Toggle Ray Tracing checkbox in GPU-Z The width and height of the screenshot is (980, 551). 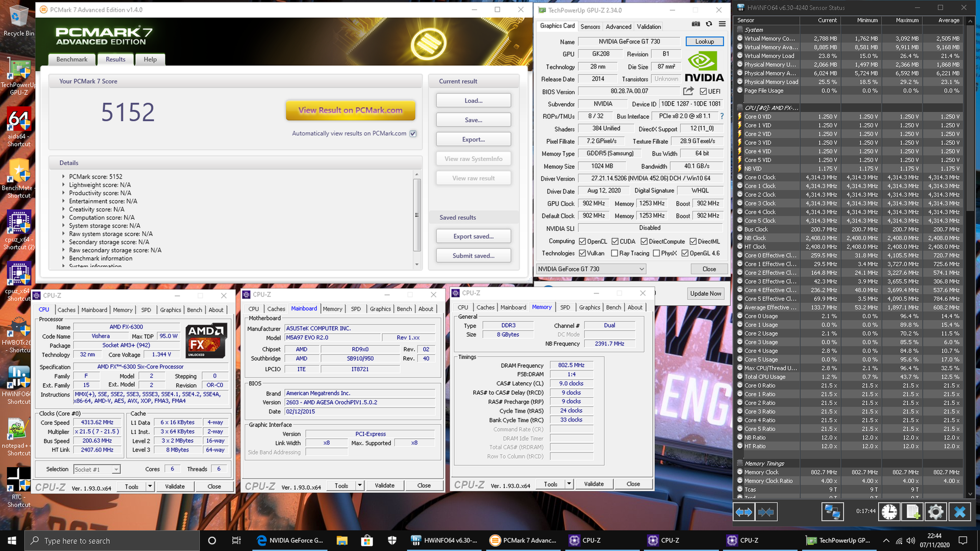615,253
